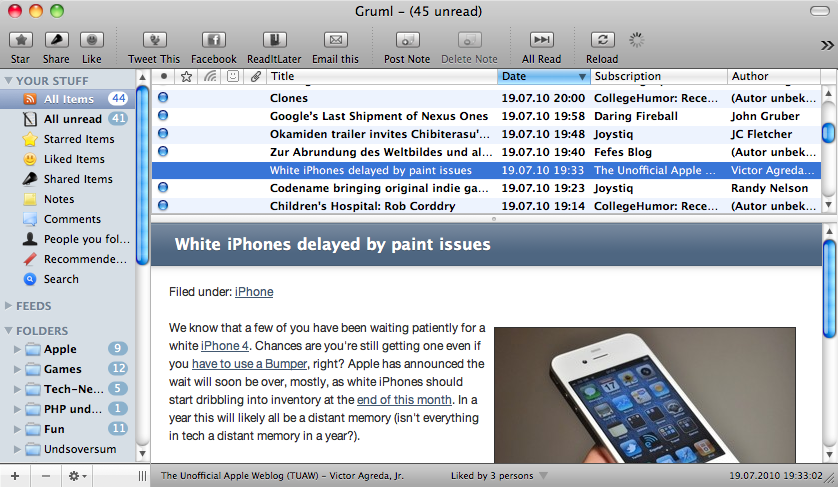Toggle unread dot for Codename article
Screen dimensions: 838x487
163,187
